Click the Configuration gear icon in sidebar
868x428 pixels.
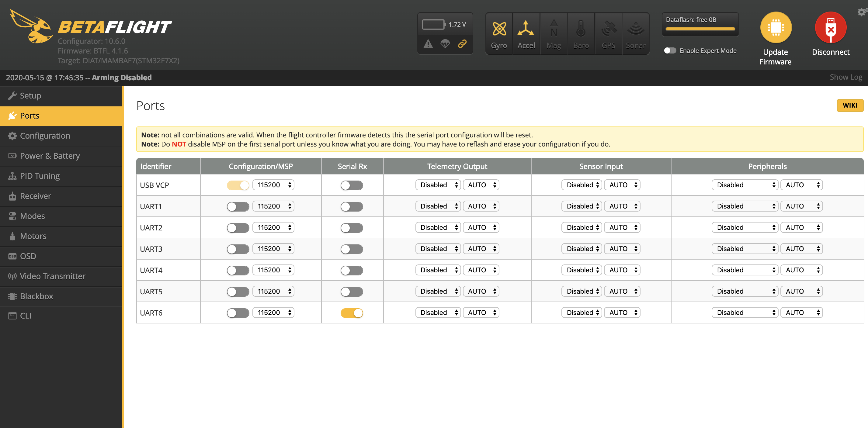pyautogui.click(x=12, y=136)
